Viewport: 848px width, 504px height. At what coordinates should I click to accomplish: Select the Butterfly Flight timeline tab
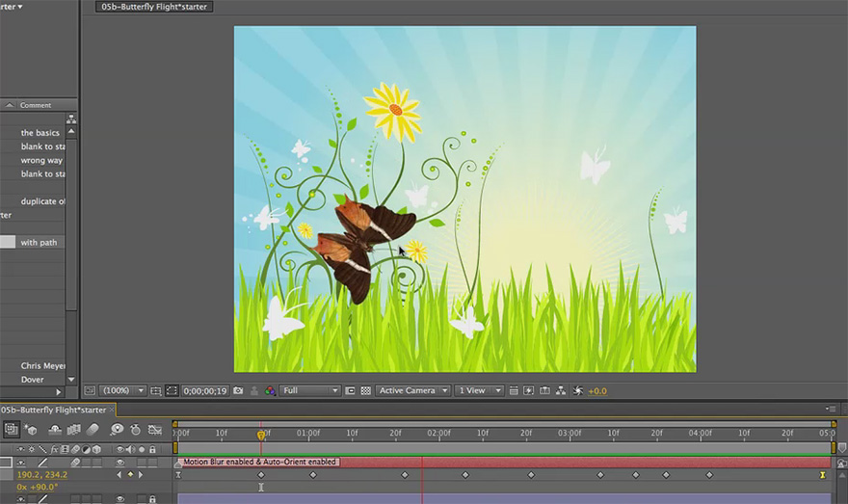53,410
